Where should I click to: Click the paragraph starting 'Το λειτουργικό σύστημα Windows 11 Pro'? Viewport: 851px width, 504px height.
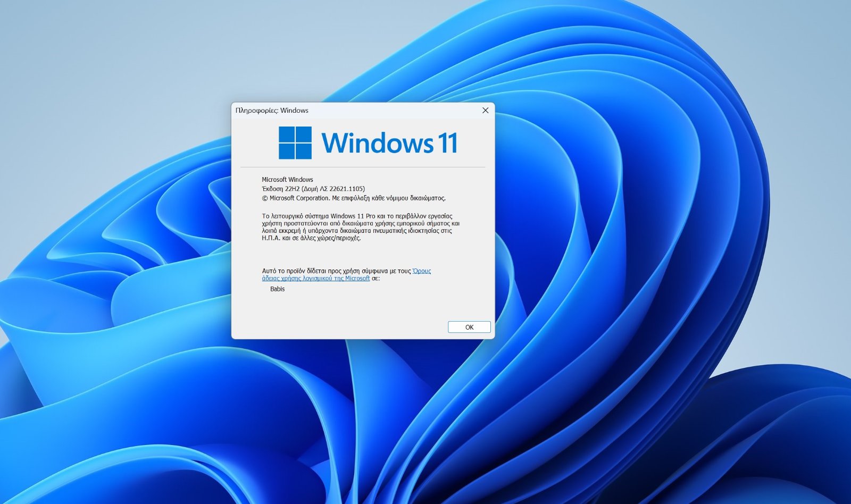tap(361, 227)
